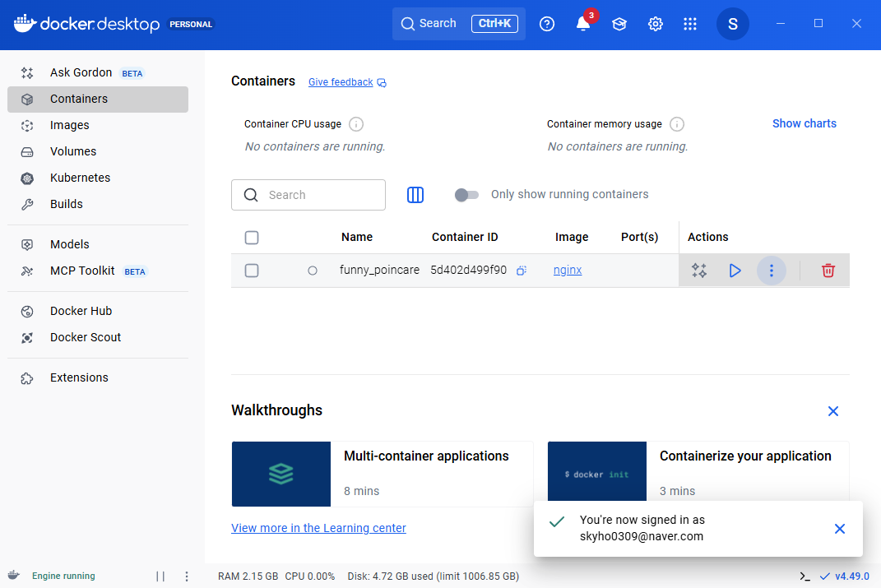Open Models in sidebar
The height and width of the screenshot is (588, 881).
coord(98,244)
